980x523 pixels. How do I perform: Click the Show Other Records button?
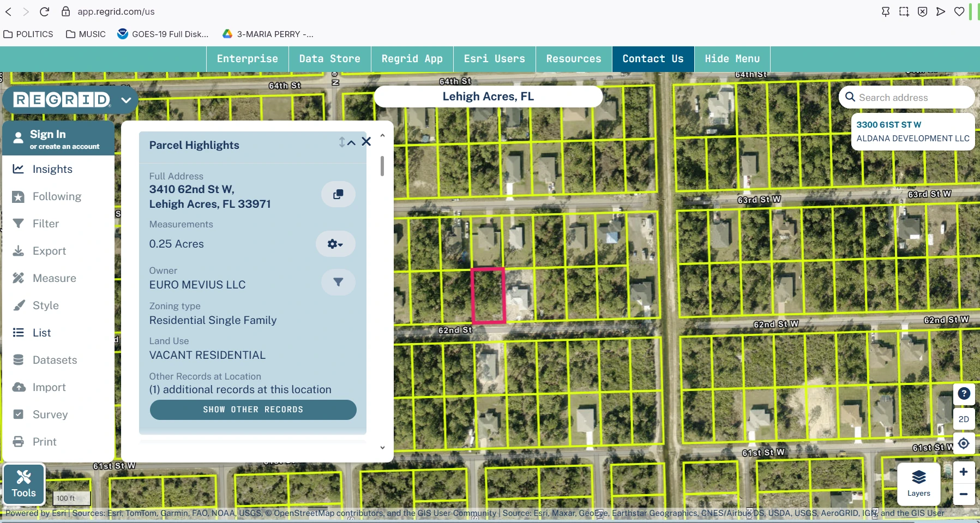coord(253,410)
